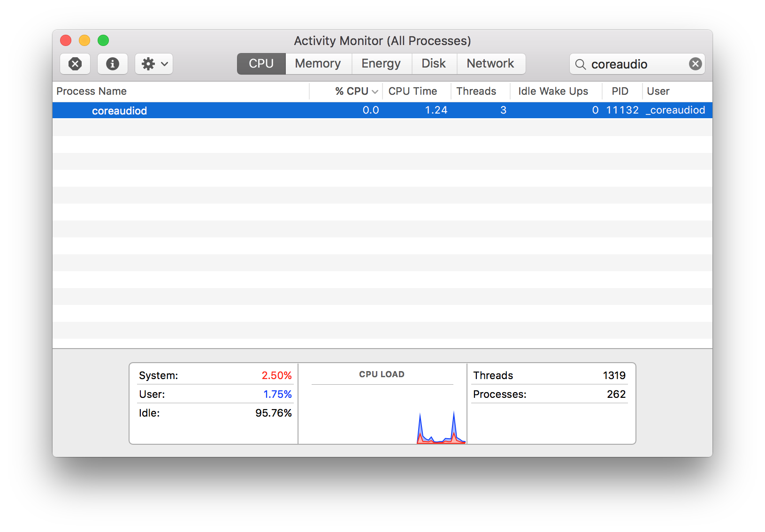Sort by User column header
This screenshot has width=765, height=532.
[x=677, y=91]
